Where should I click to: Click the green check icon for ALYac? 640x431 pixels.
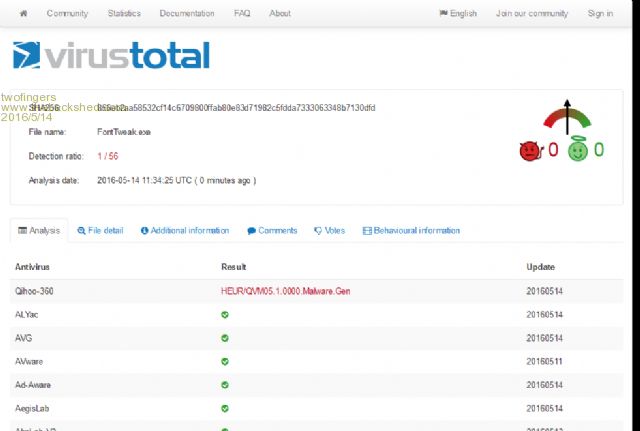tap(225, 314)
